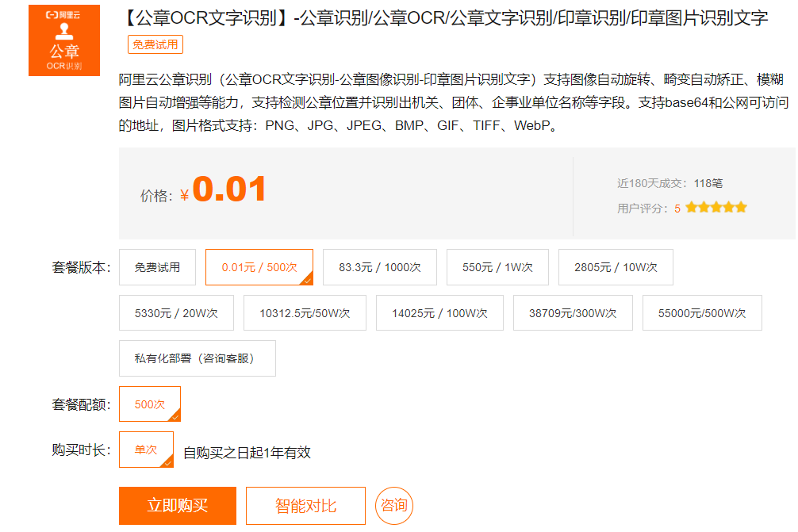
Task: Select the 免费试用 package option
Action: [157, 267]
